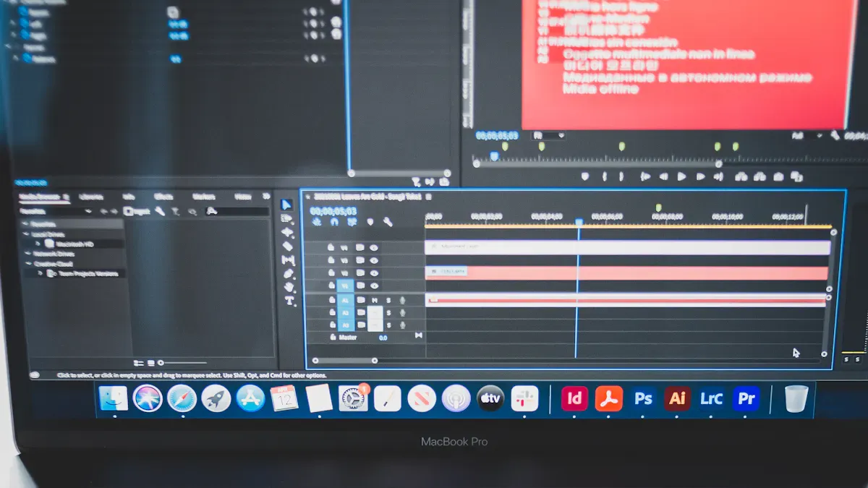The width and height of the screenshot is (868, 488).
Task: Click the Go to Out button
Action: tap(718, 176)
